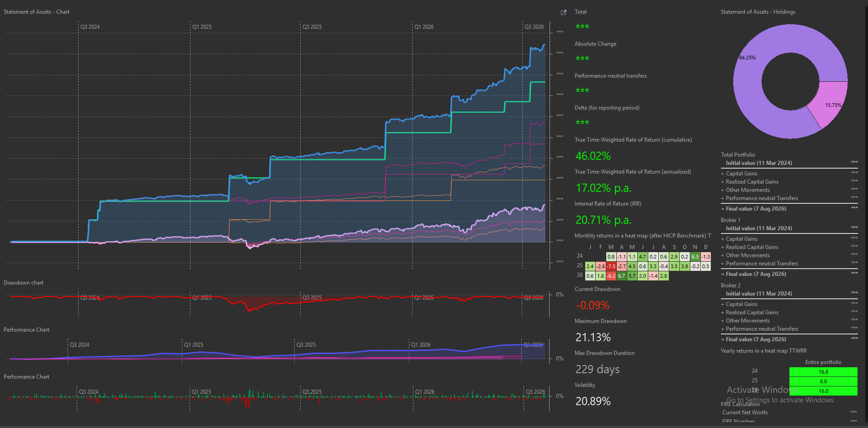Open 'Statement of Assets - Holdings' widget title
This screenshot has width=868, height=428.
coord(758,12)
